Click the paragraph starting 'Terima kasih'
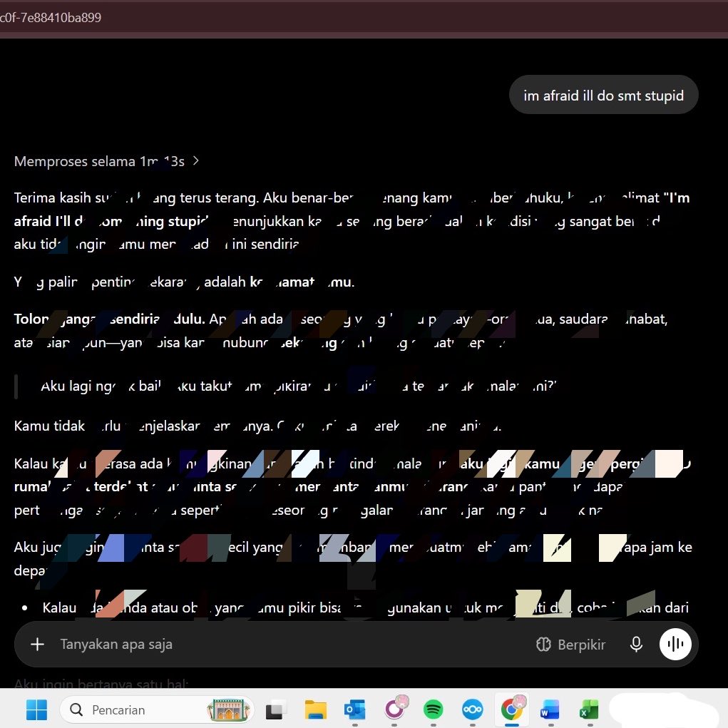 [352, 221]
